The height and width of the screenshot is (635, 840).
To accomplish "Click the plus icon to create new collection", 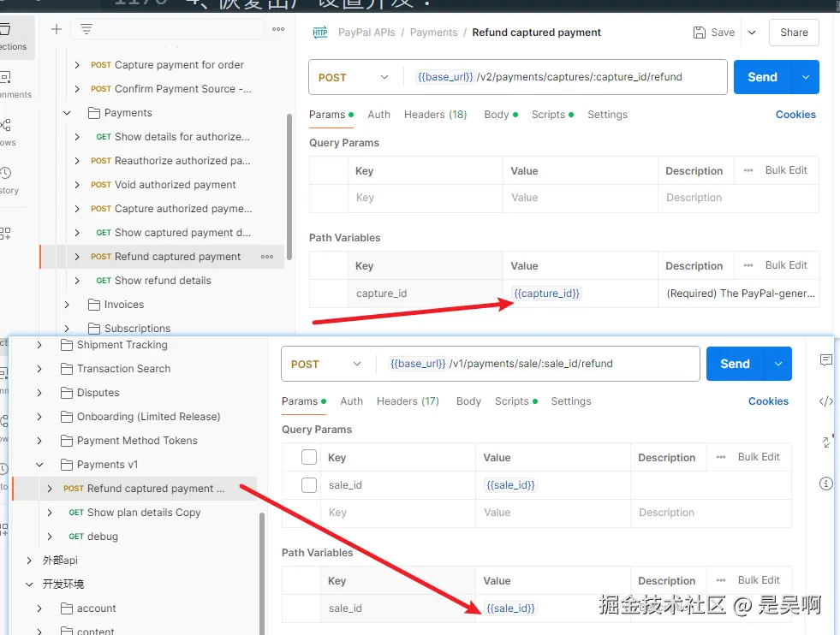I will [57, 29].
